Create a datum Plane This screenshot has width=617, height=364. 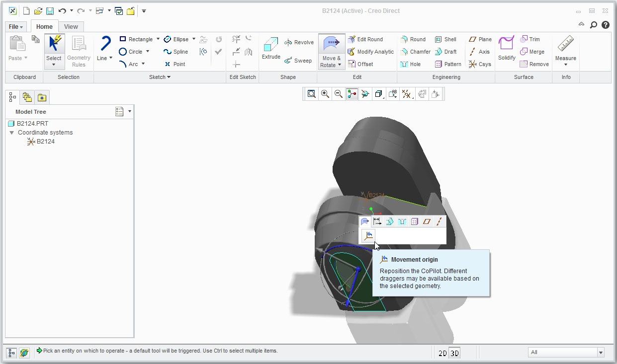480,39
